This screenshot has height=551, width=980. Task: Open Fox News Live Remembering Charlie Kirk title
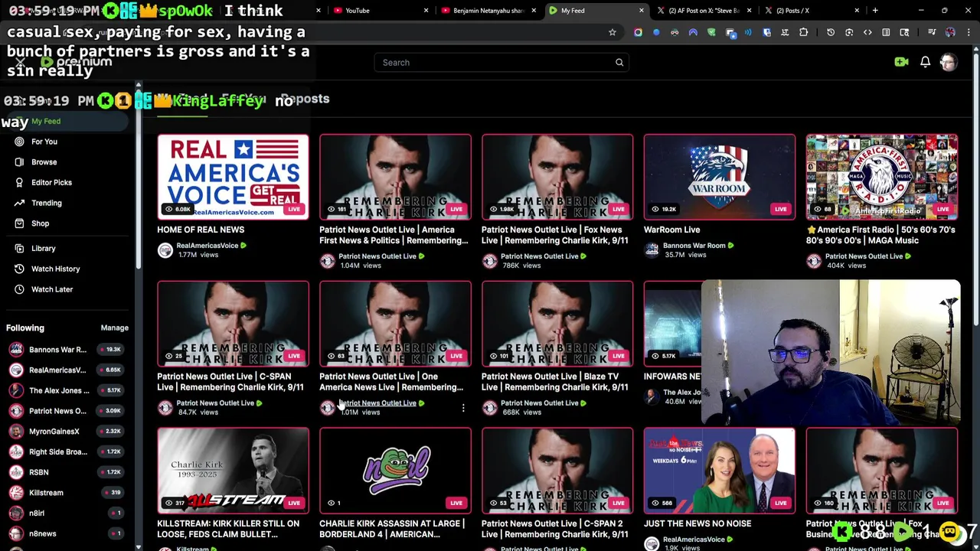(x=555, y=235)
